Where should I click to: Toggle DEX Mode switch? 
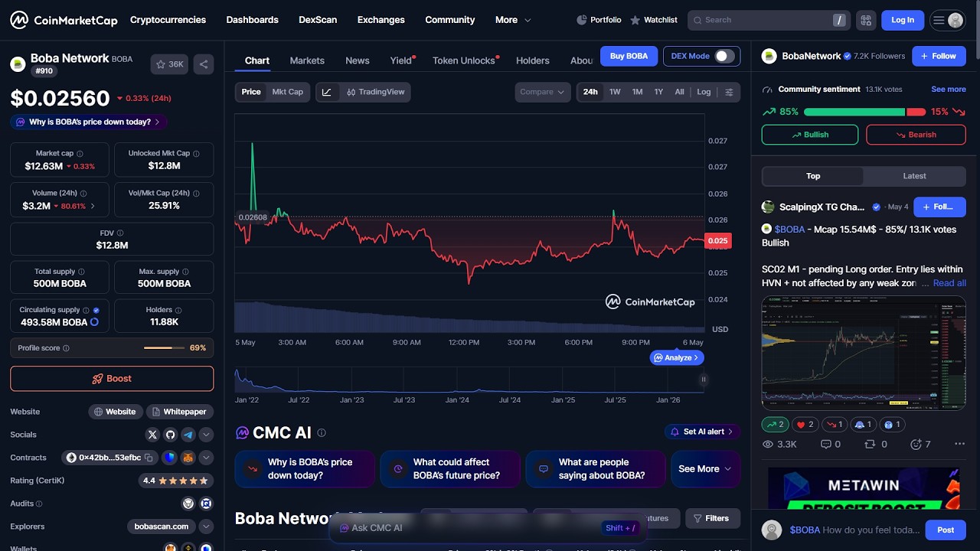point(724,56)
